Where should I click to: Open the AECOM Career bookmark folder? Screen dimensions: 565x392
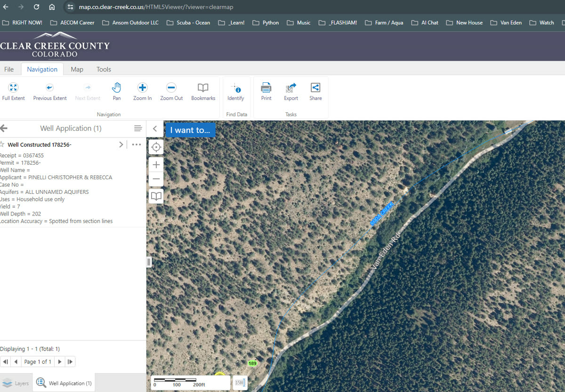tap(72, 23)
